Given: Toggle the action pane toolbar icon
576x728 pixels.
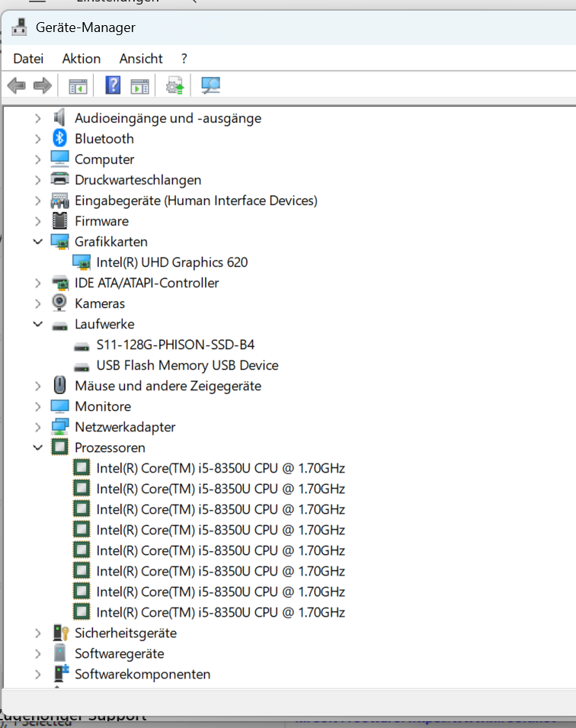Looking at the screenshot, I should click(139, 86).
